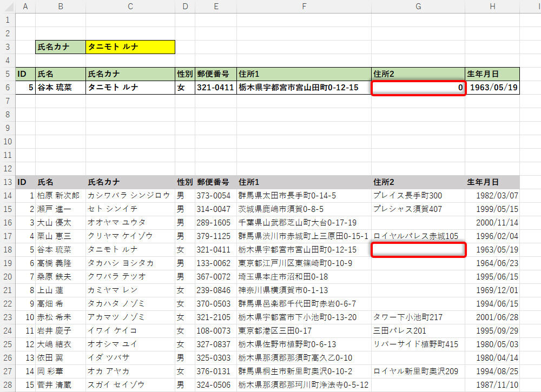The image size is (541, 392).
Task: Click empty 住所2 cell in row 18
Action: point(418,250)
